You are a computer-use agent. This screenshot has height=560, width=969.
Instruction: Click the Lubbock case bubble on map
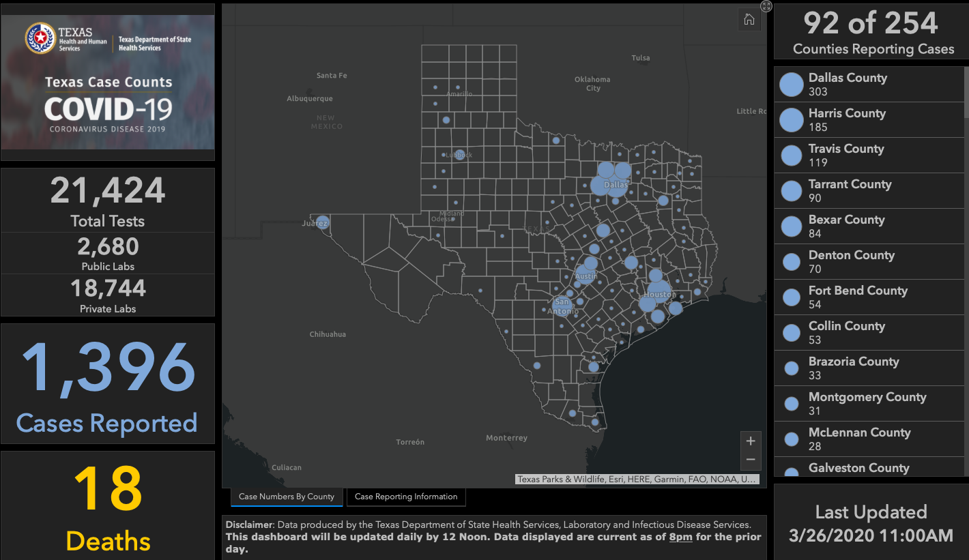coord(459,154)
